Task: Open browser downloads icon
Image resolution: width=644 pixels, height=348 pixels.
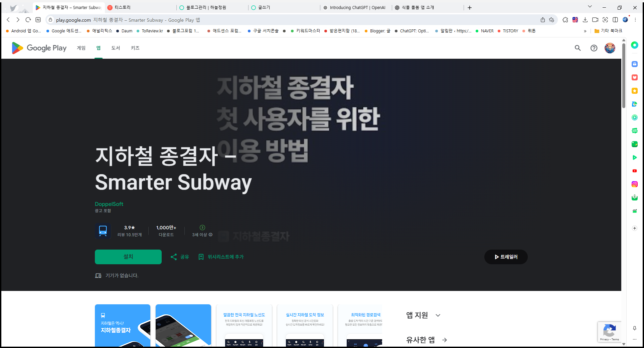Action: click(585, 20)
